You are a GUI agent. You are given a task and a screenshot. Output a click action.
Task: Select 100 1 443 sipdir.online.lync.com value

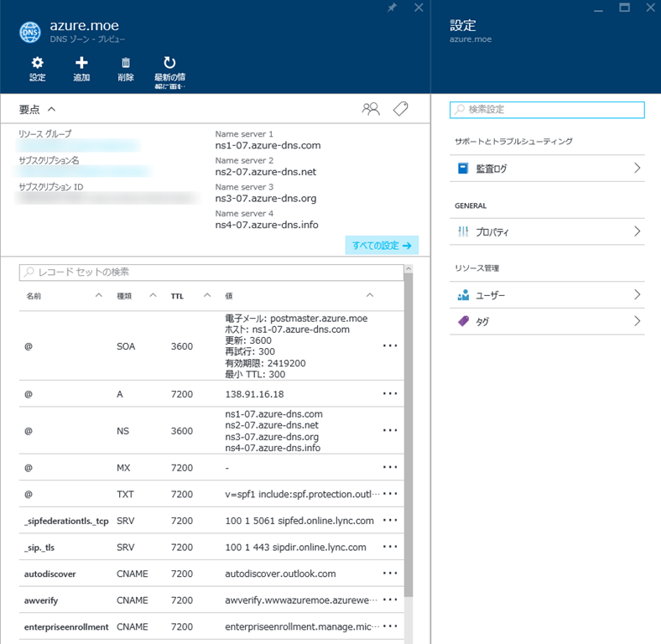point(295,547)
